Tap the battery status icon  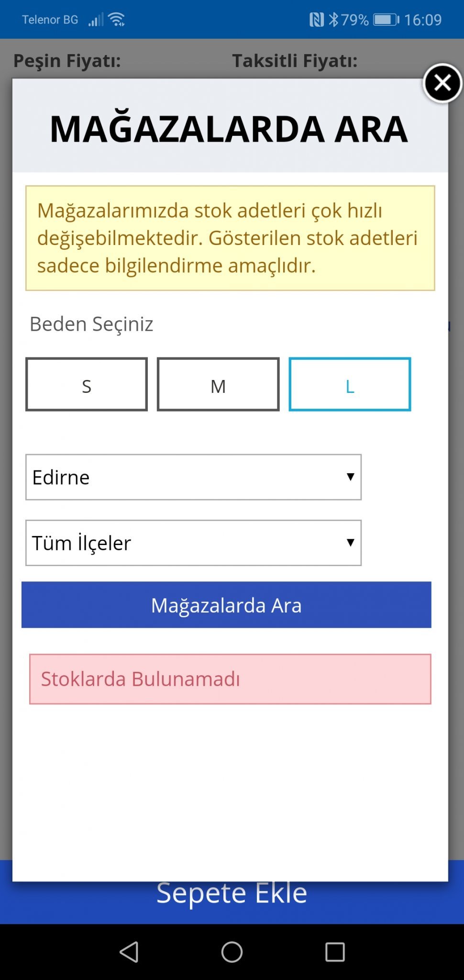pyautogui.click(x=386, y=20)
